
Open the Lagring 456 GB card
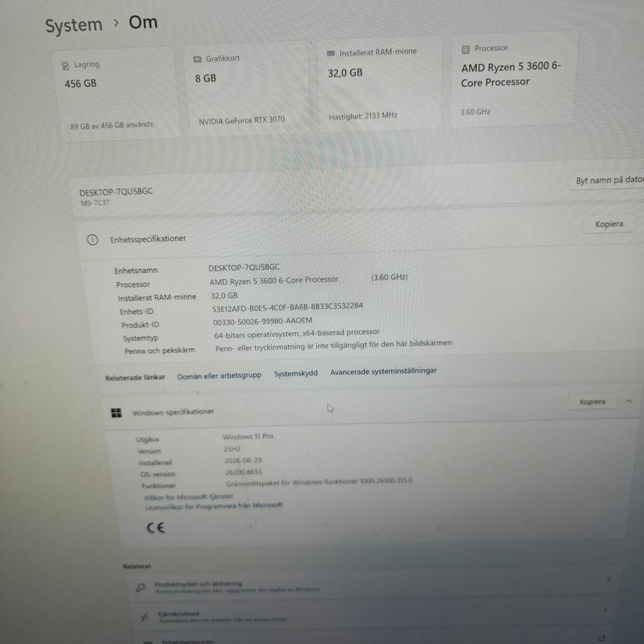coord(117,95)
